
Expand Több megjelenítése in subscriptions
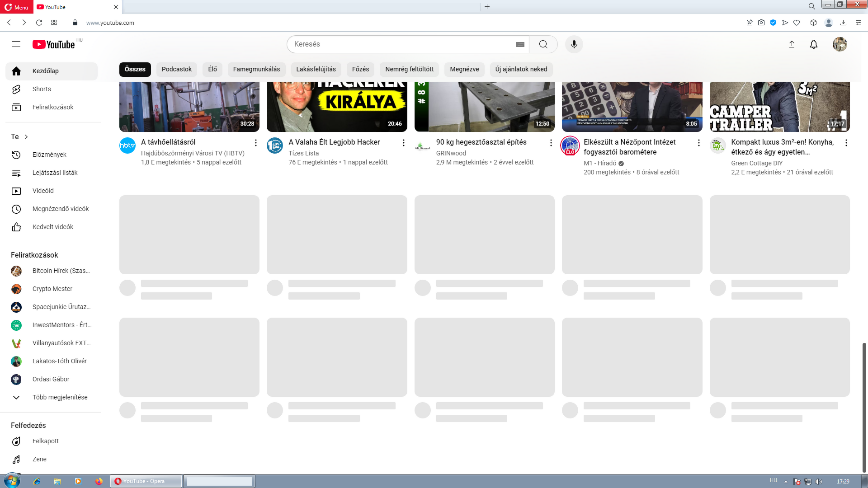coord(60,397)
